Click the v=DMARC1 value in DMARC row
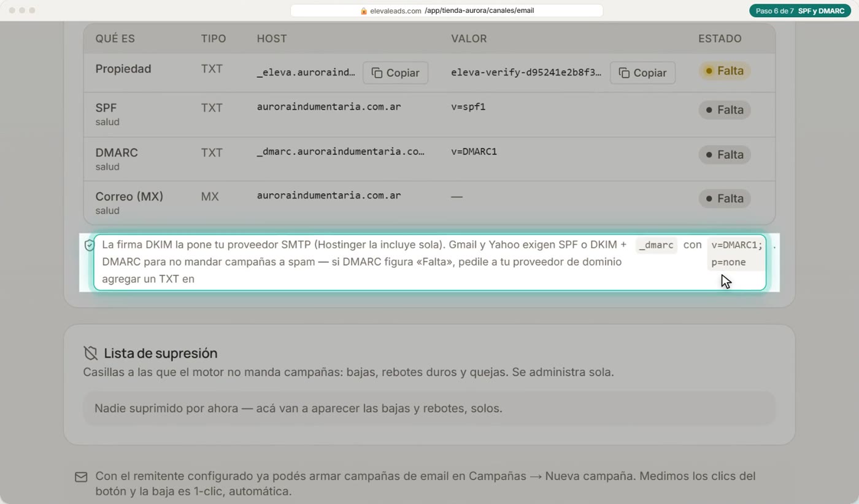 click(x=474, y=151)
